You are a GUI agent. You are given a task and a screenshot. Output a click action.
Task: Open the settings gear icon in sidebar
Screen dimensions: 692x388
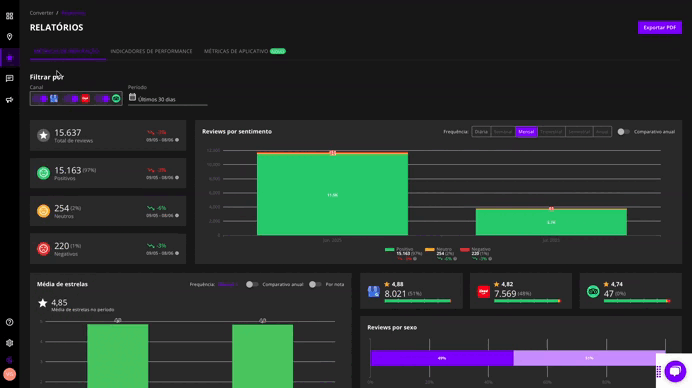pyautogui.click(x=9, y=343)
